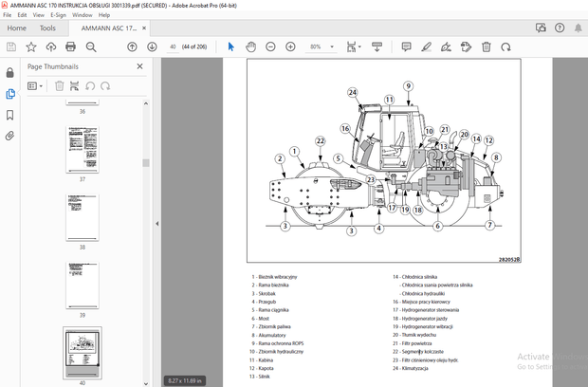This screenshot has height=387, width=588.
Task: Click the thumbnails scrollbar down arrow
Action: tap(146, 383)
